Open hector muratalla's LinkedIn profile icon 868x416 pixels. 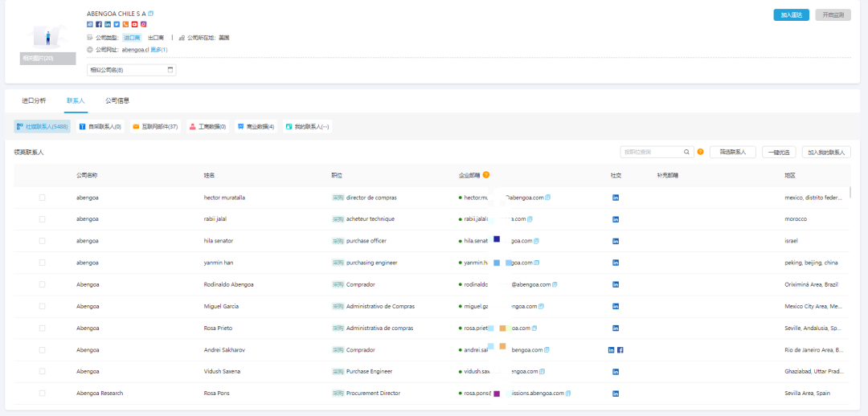pyautogui.click(x=616, y=198)
